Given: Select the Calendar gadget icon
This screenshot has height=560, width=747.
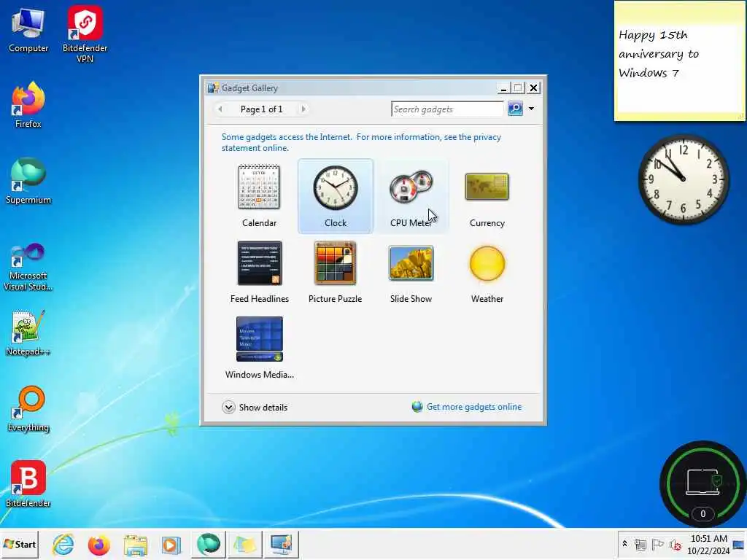Looking at the screenshot, I should 259,187.
